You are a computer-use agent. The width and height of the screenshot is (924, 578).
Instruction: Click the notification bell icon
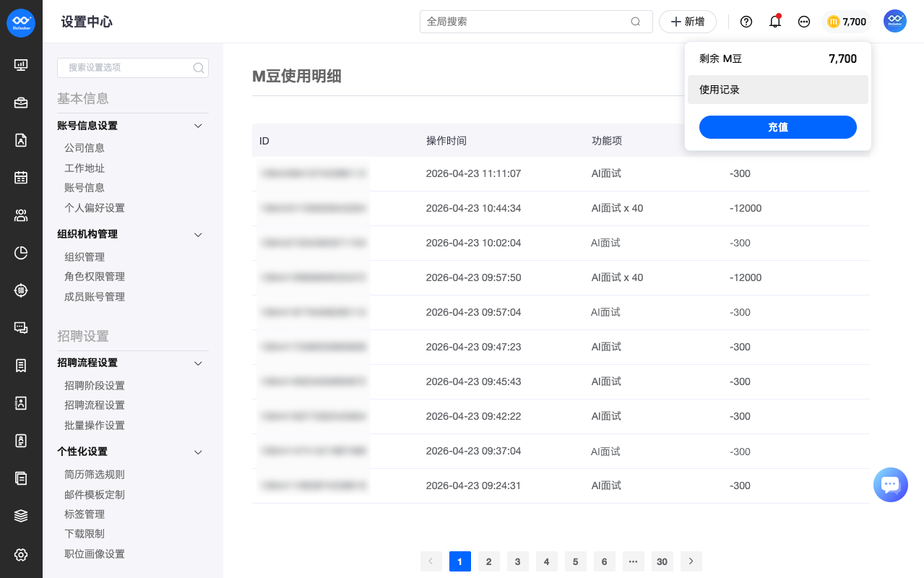[x=775, y=22]
